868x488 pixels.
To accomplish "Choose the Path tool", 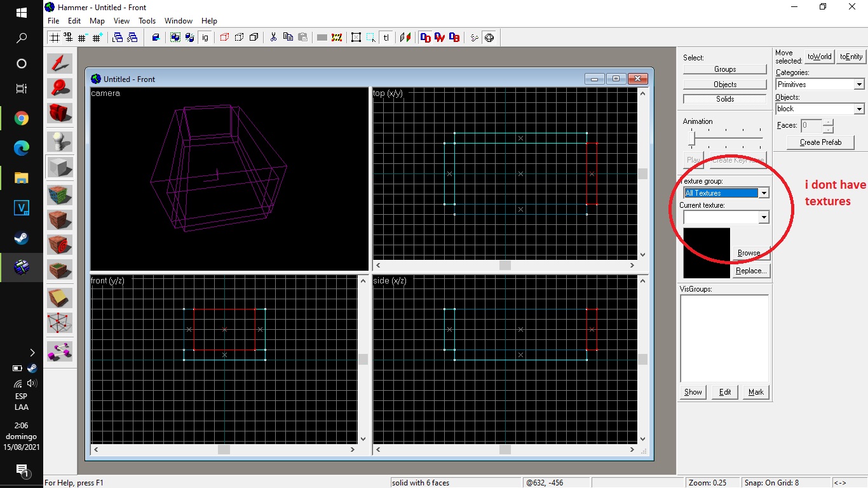I will tap(60, 350).
